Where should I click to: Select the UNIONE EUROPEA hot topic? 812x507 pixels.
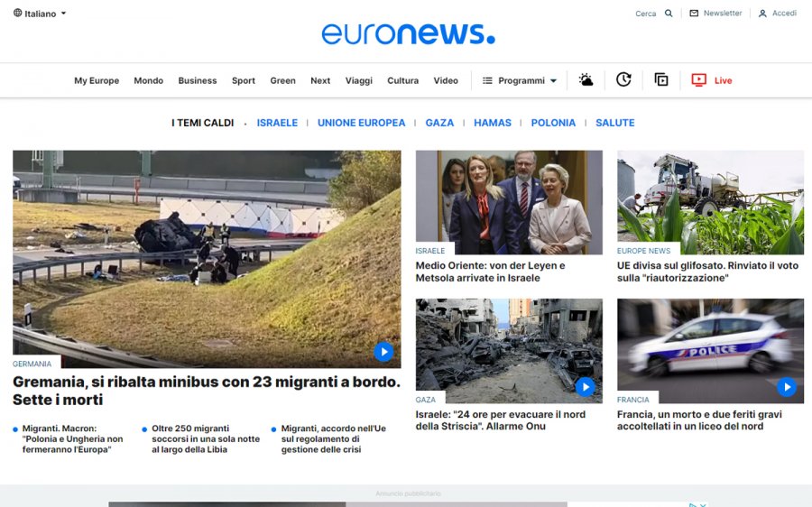point(362,123)
